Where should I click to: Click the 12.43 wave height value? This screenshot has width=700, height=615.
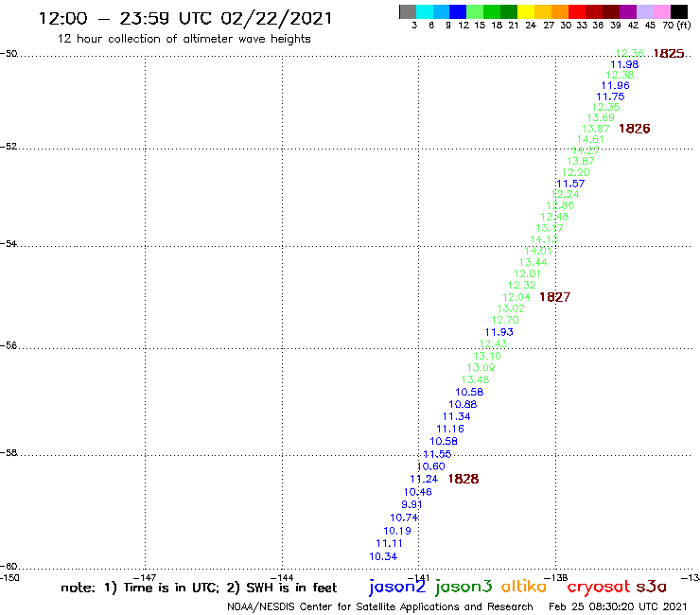(x=493, y=343)
